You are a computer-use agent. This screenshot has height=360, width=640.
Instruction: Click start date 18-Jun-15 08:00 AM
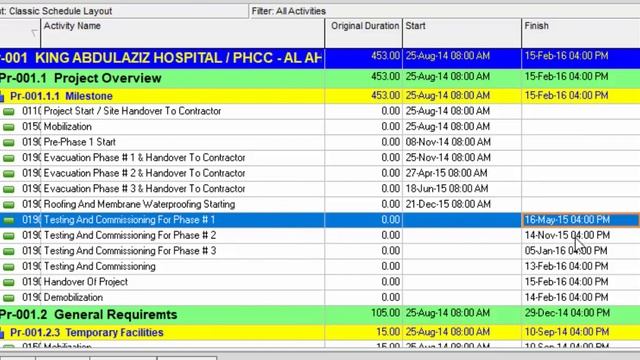pyautogui.click(x=447, y=189)
